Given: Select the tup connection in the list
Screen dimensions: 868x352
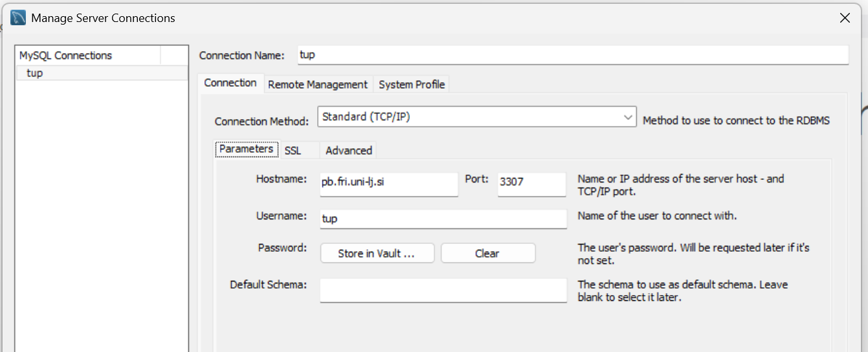Looking at the screenshot, I should click(35, 73).
